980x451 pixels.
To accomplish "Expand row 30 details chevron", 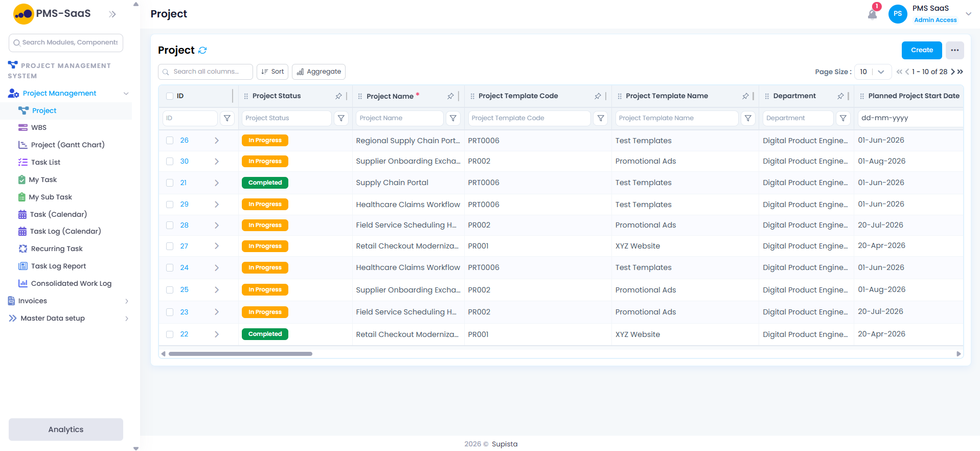I will (x=217, y=161).
